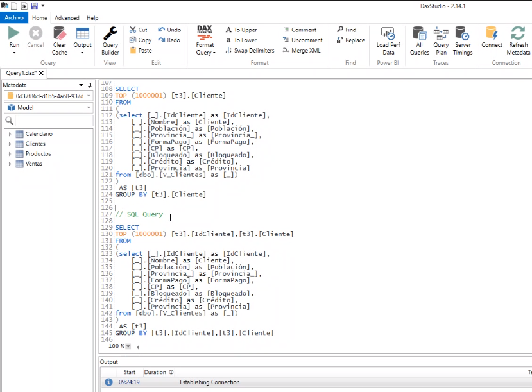Click Load Perf Data for Power BI
Image resolution: width=532 pixels, height=392 pixels.
pyautogui.click(x=388, y=40)
